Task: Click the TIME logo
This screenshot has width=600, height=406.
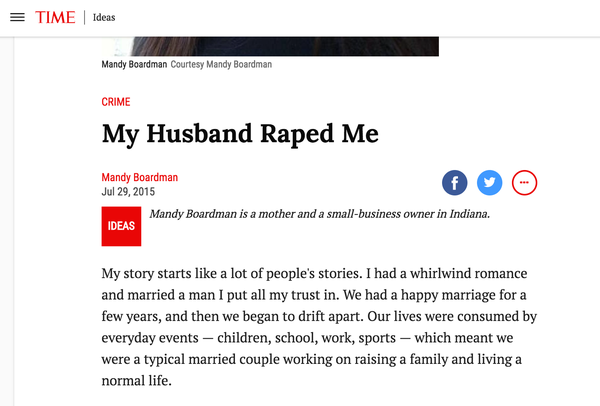Action: point(55,18)
